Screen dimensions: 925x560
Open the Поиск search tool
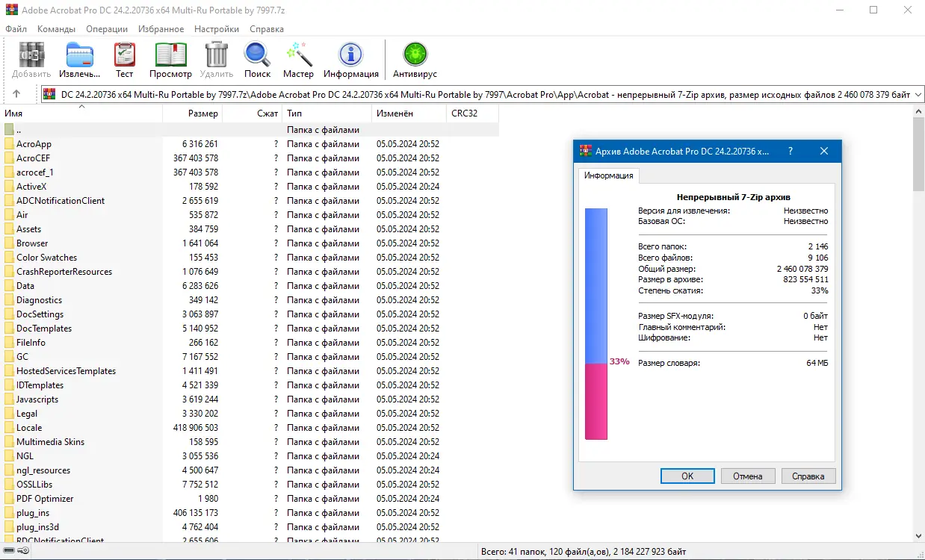pyautogui.click(x=257, y=55)
